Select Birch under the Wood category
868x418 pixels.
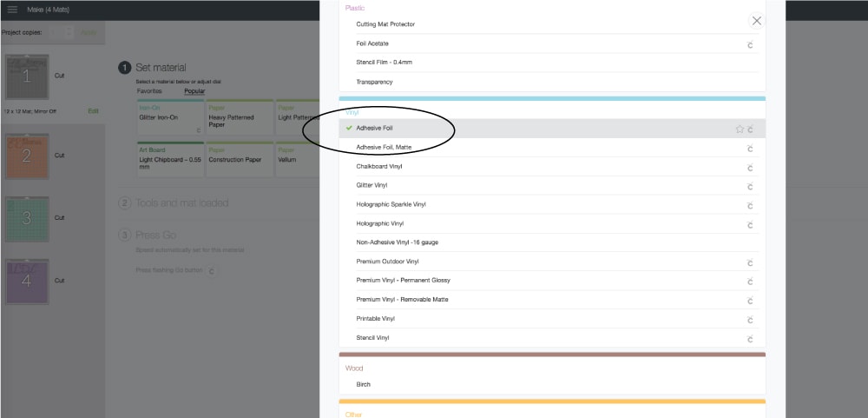[363, 384]
